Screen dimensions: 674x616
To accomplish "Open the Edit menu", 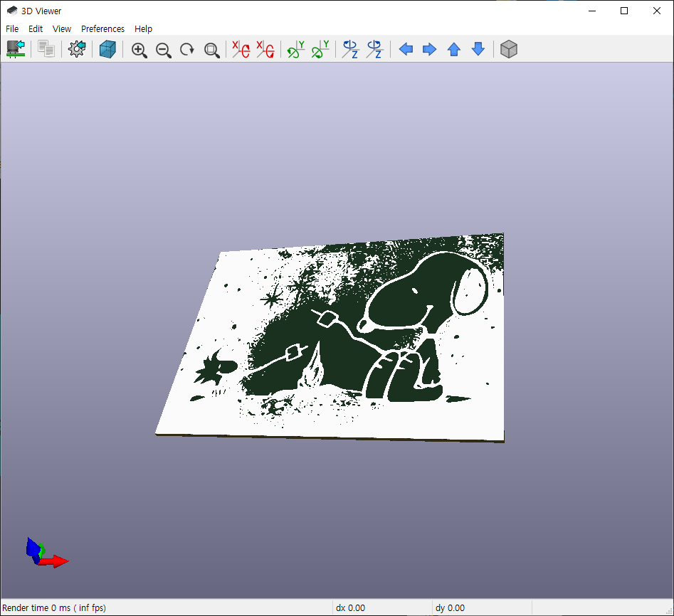I will (x=36, y=28).
